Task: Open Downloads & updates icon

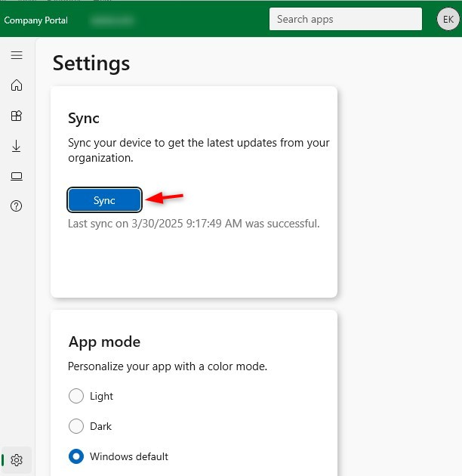Action: click(x=17, y=146)
